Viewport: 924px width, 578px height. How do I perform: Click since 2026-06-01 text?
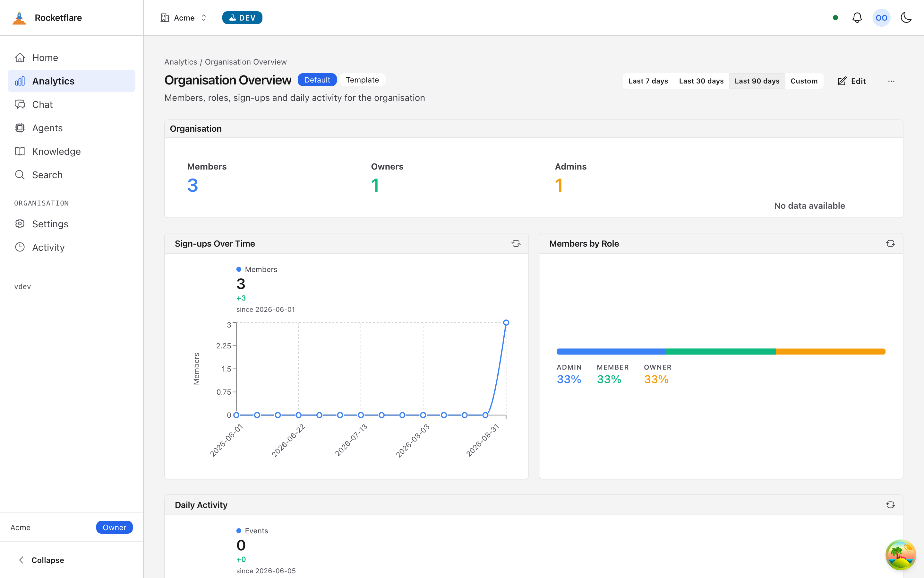point(265,309)
